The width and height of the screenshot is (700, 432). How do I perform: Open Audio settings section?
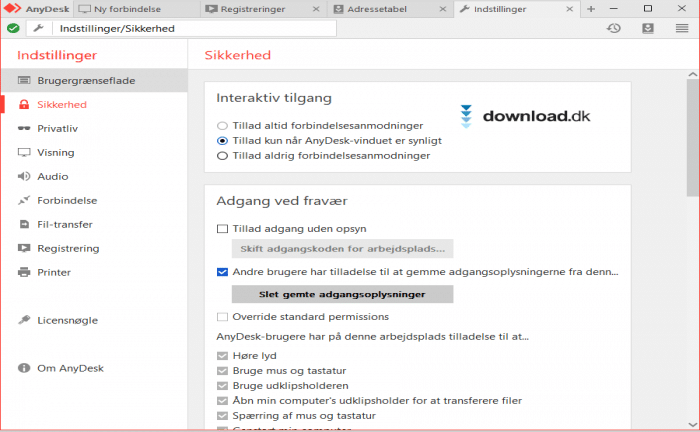(94, 176)
